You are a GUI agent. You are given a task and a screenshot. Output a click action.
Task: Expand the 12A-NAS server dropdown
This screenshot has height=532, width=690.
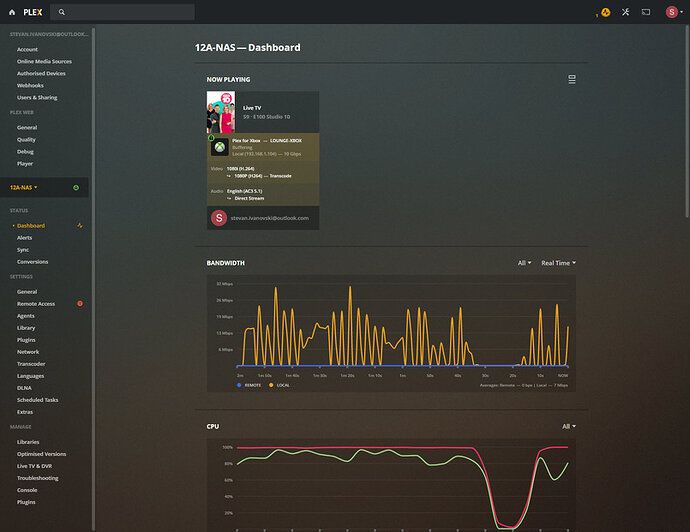click(x=23, y=188)
